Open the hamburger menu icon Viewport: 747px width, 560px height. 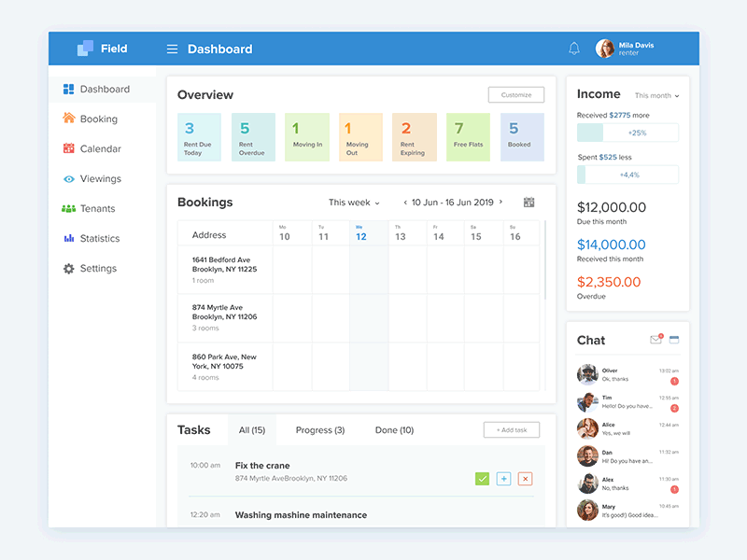(x=172, y=49)
